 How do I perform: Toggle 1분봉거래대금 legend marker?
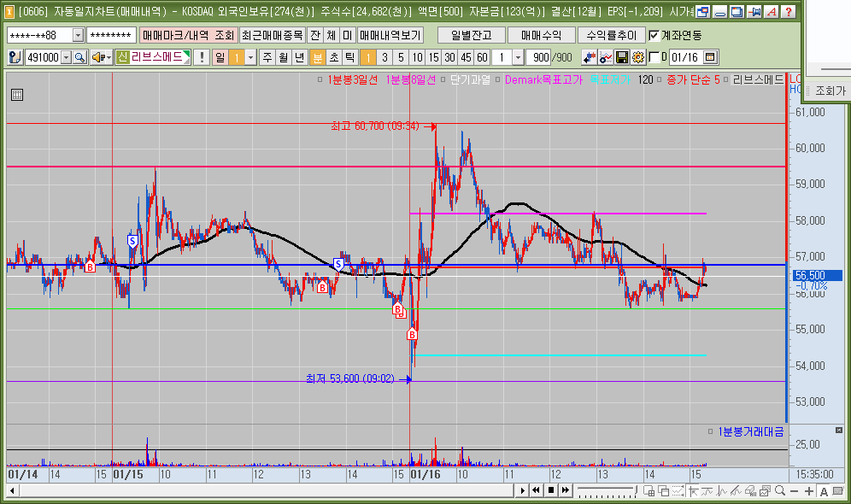coord(710,432)
